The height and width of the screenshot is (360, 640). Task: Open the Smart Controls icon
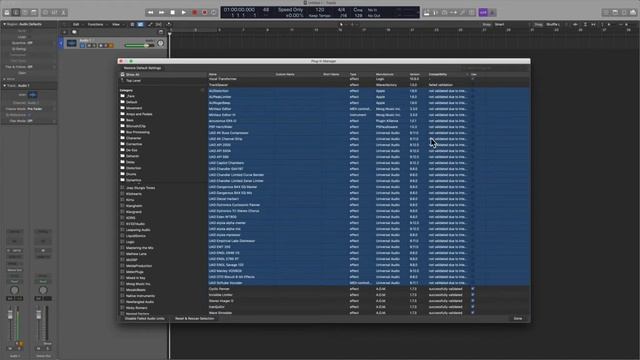(45, 13)
